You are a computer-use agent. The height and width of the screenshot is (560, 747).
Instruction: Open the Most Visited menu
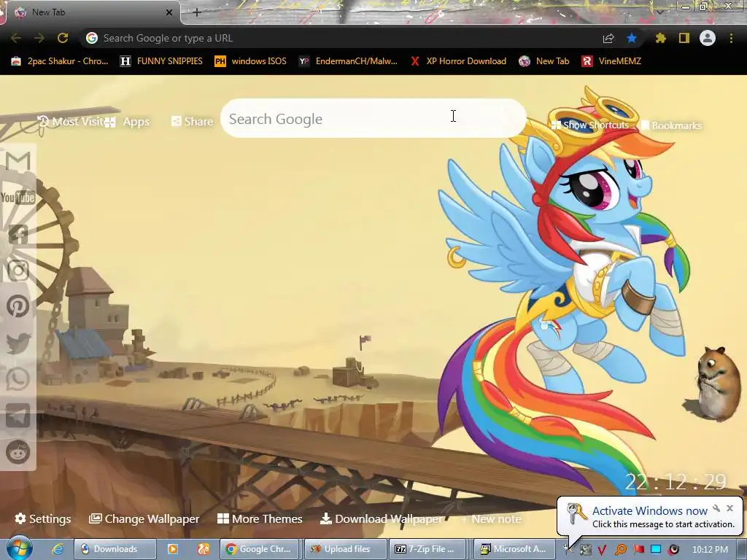71,122
